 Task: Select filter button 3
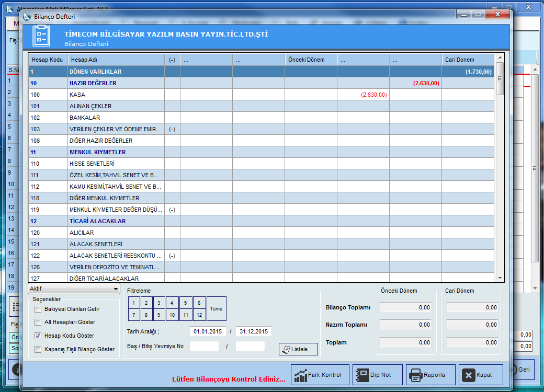point(159,303)
